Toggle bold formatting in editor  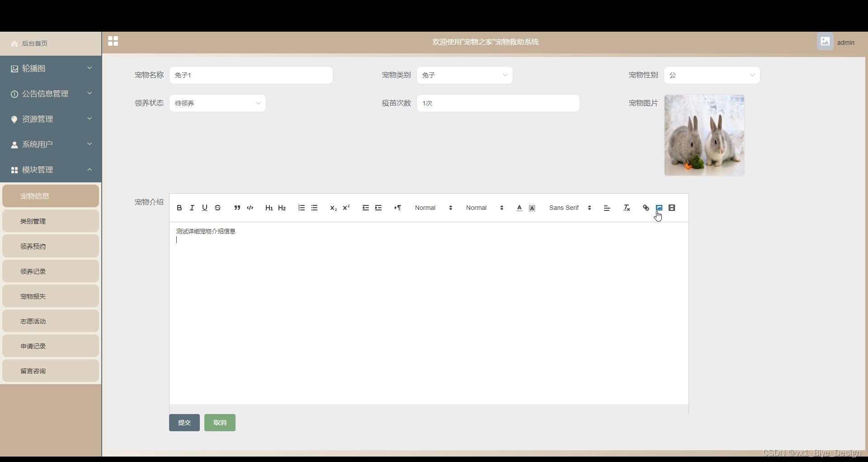point(179,208)
